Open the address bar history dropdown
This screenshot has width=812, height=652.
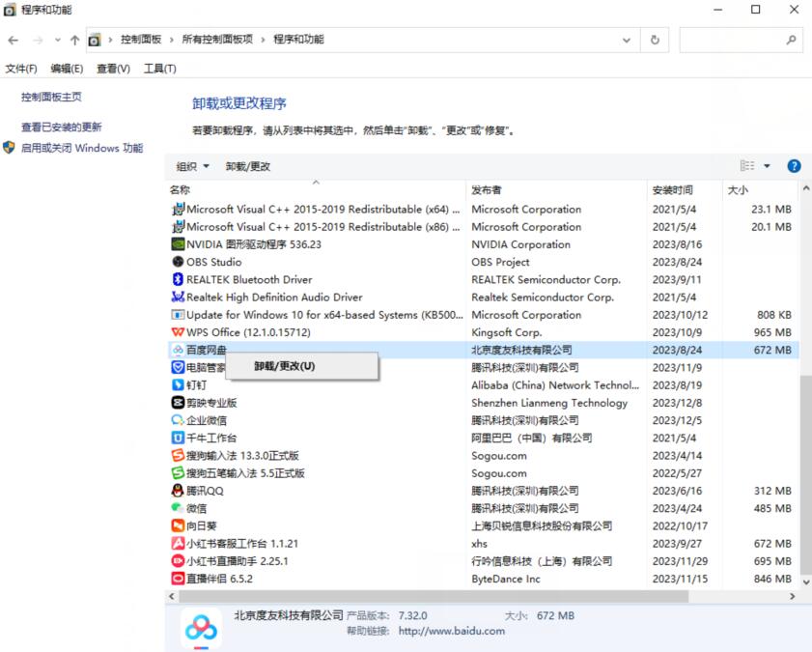pos(626,40)
